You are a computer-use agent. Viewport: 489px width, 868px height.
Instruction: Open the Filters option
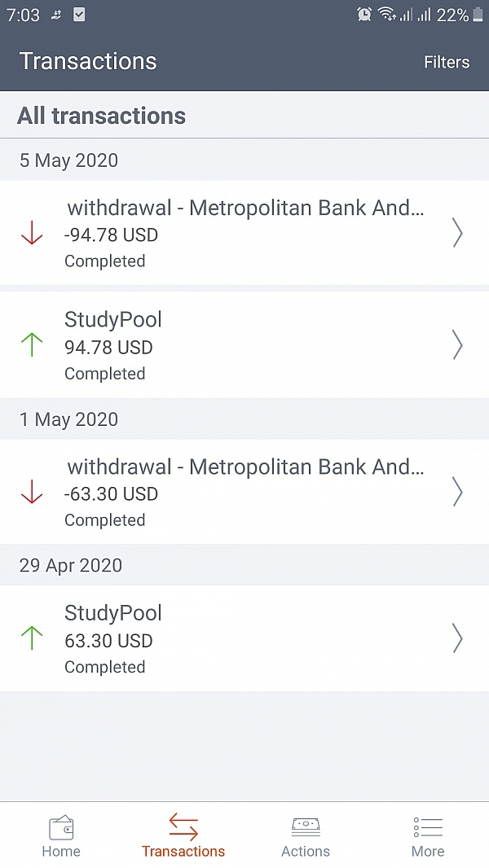[447, 62]
